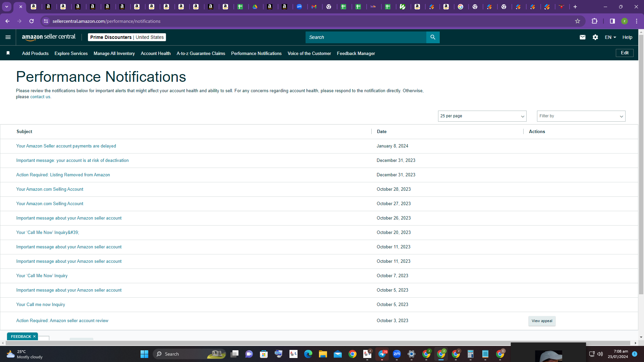Image resolution: width=644 pixels, height=362 pixels.
Task: Open Explore Services in the nav bar
Action: 71,53
